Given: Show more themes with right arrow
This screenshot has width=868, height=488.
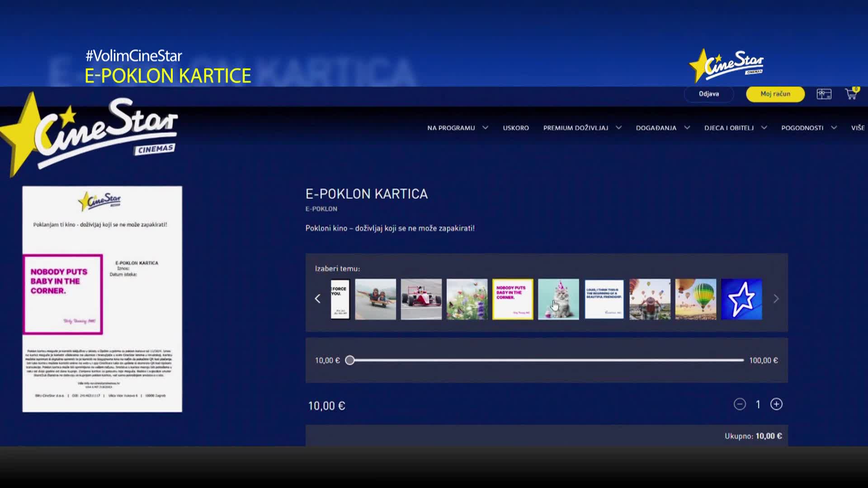Looking at the screenshot, I should [776, 299].
